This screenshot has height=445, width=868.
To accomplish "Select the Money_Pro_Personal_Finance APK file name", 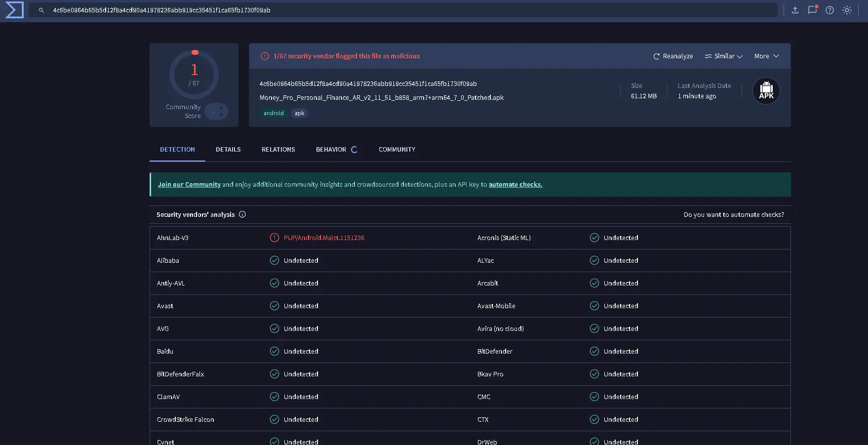I will (382, 98).
